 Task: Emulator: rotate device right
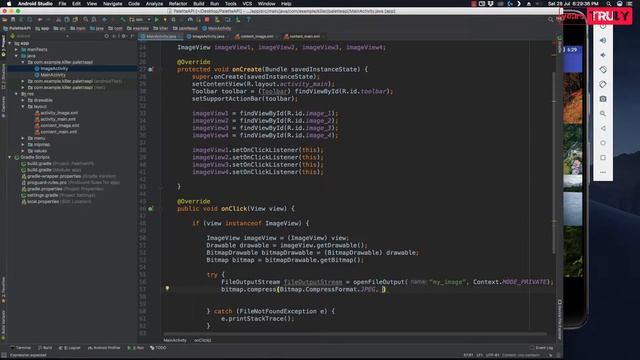point(603,84)
